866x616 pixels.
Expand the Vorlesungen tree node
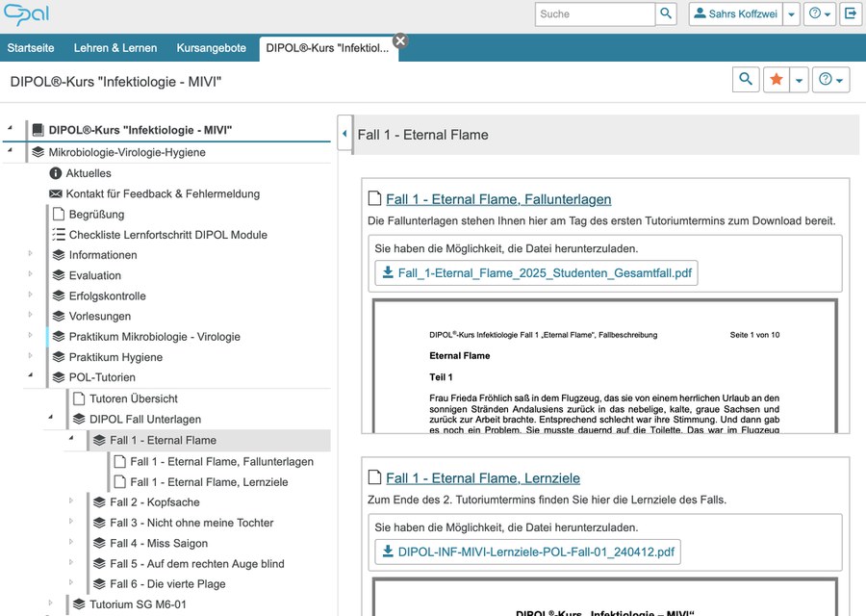[30, 316]
